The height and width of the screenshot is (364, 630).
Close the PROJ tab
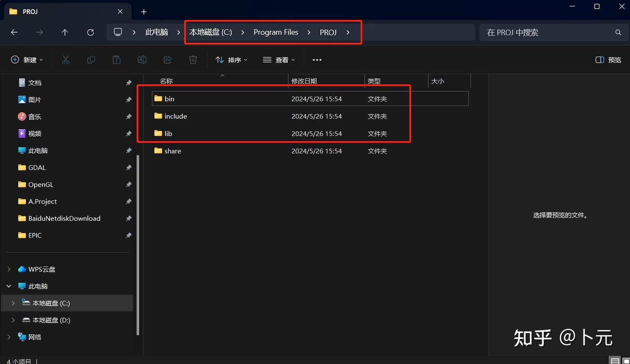(120, 12)
